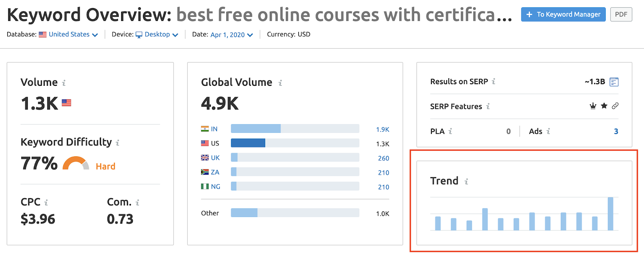This screenshot has height=257, width=644.
Task: Open the United States database dropdown
Action: (69, 34)
